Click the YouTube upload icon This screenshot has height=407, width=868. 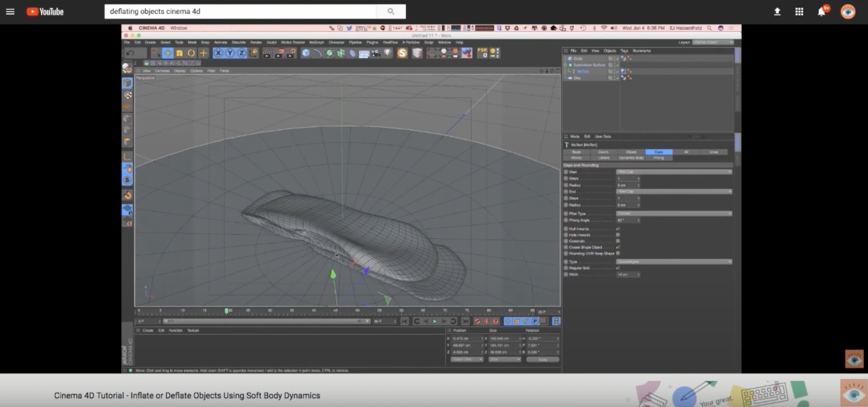(777, 11)
